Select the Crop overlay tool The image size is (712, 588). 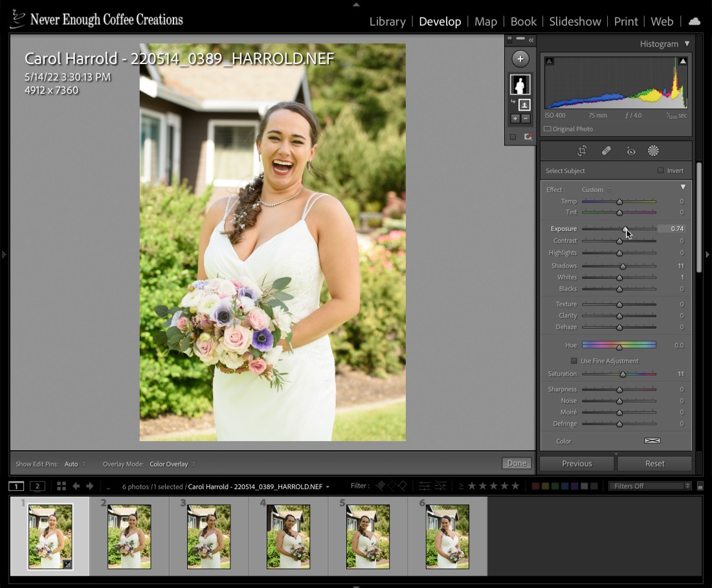(582, 151)
